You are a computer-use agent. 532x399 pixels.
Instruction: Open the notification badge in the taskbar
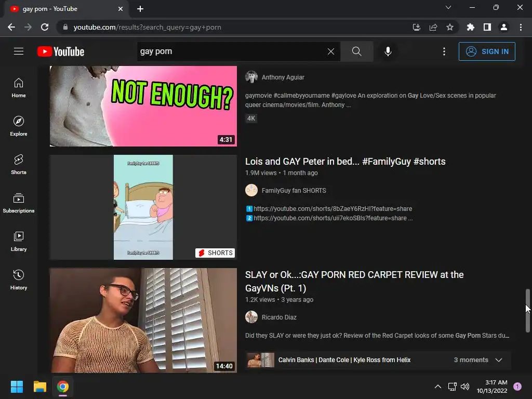coord(518,386)
